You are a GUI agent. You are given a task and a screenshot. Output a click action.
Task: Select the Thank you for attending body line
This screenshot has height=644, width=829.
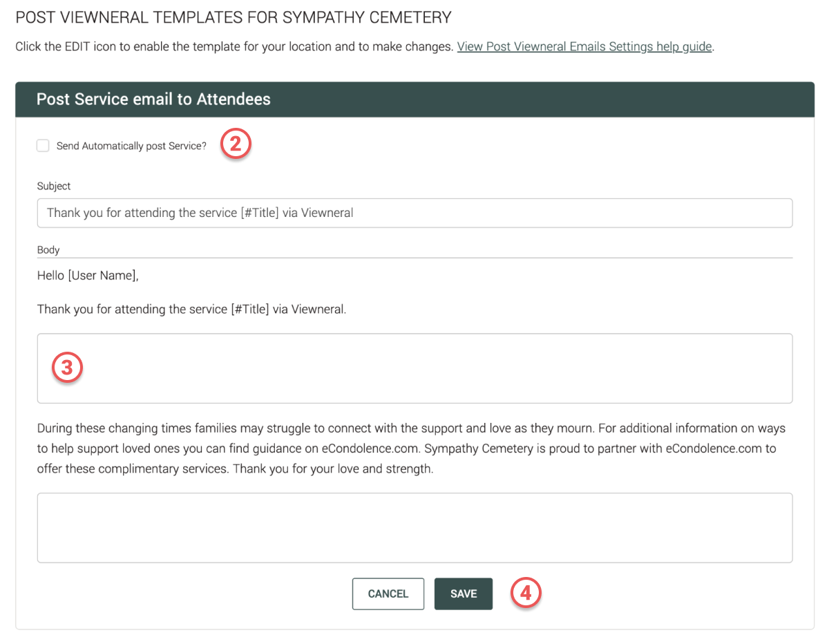click(x=191, y=309)
